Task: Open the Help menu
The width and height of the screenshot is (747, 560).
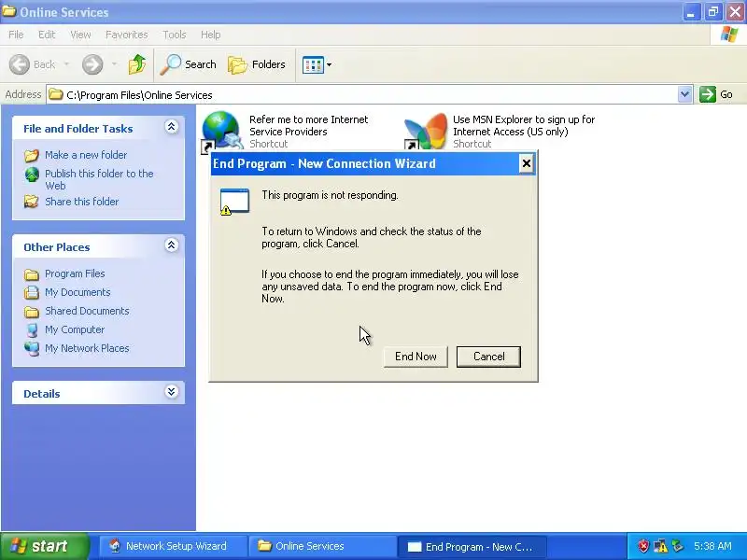Action: (x=210, y=35)
